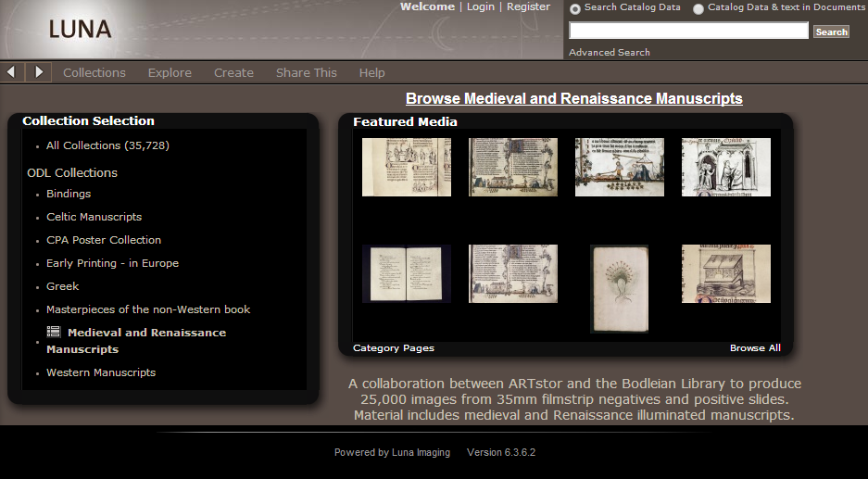Open the Explore menu
This screenshot has height=479, width=868.
tap(170, 72)
